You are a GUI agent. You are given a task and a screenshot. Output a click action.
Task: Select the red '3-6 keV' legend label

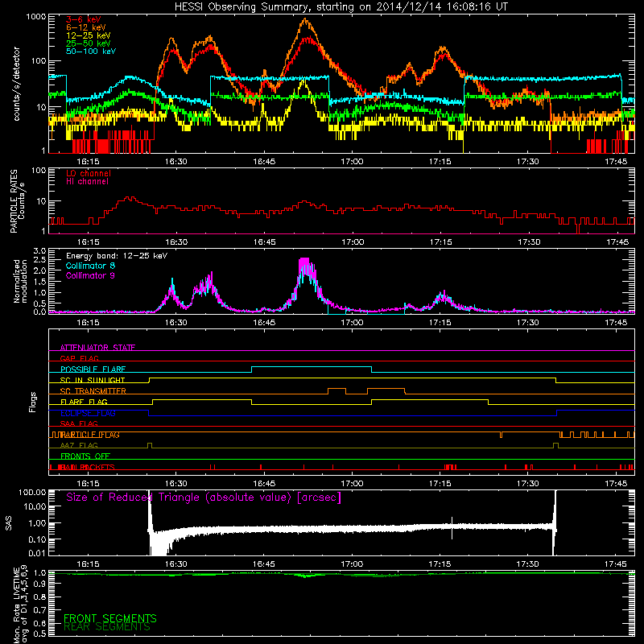pos(83,19)
